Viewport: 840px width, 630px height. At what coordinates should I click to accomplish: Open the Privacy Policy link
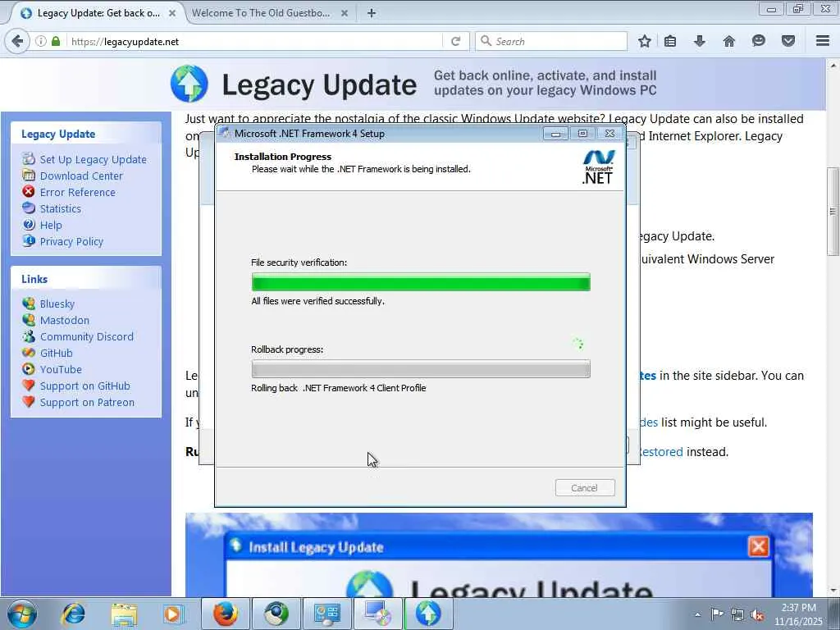[71, 242]
